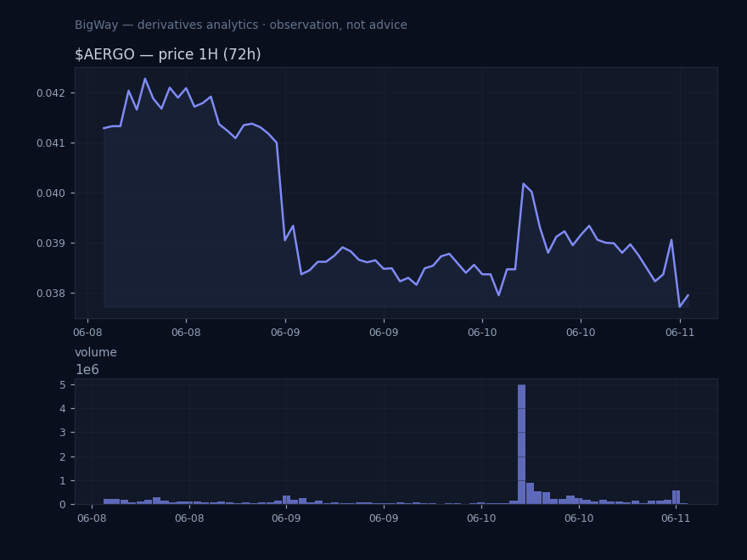The image size is (747, 560).
Task: Click the 0.040 price axis label
Action: tap(49, 193)
